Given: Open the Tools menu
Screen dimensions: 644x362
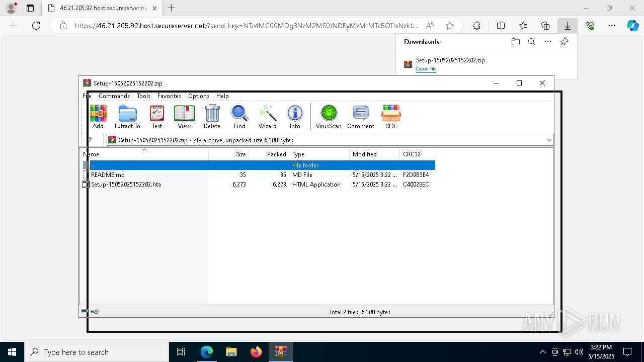Looking at the screenshot, I should (143, 96).
